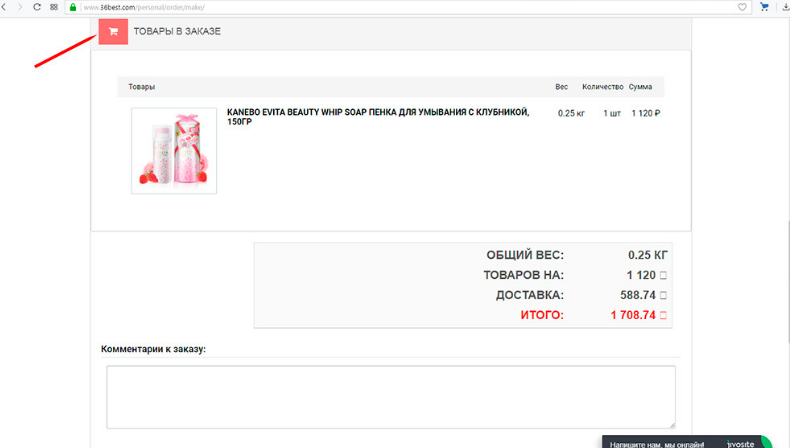Click the Kaneo Evita product thumbnail

point(174,150)
